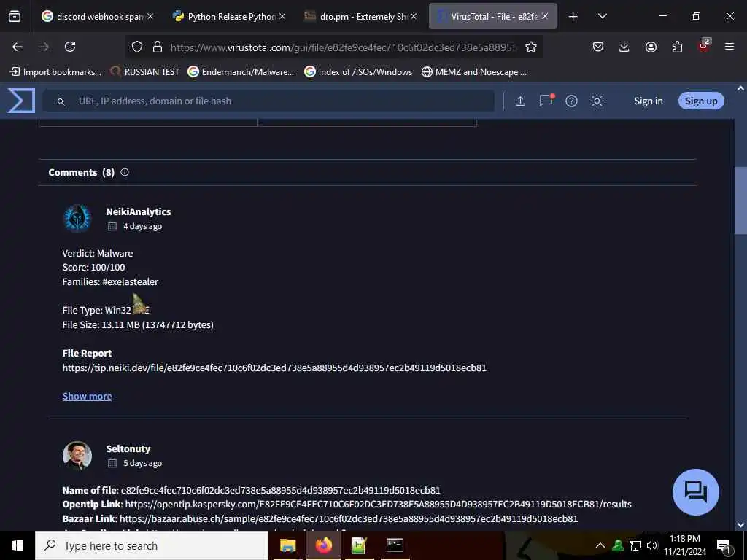
Task: Open VirusTotal notifications chat icon
Action: pos(546,101)
